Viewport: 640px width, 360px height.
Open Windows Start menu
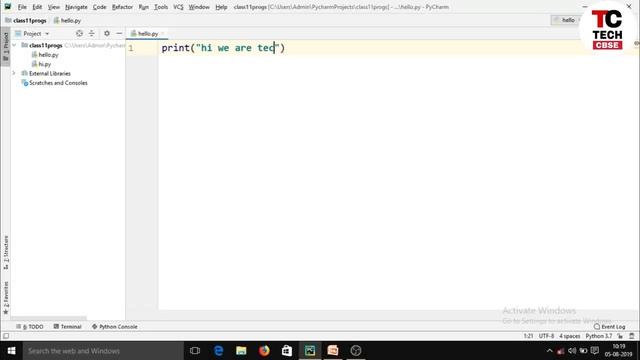click(11, 351)
